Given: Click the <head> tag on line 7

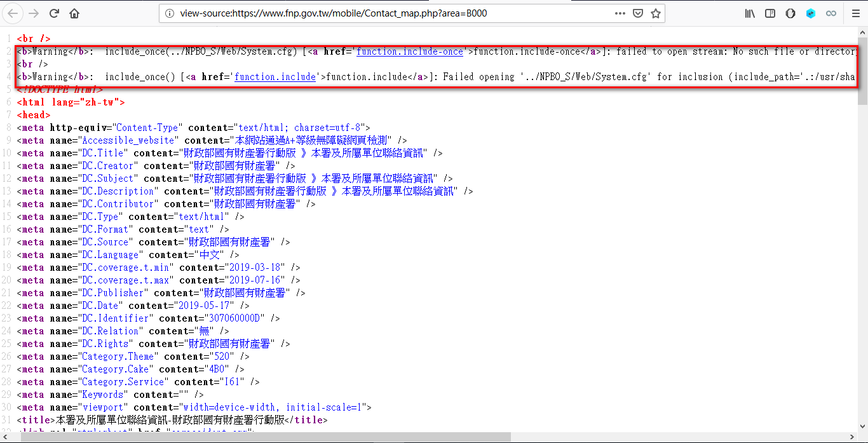Looking at the screenshot, I should coord(33,115).
